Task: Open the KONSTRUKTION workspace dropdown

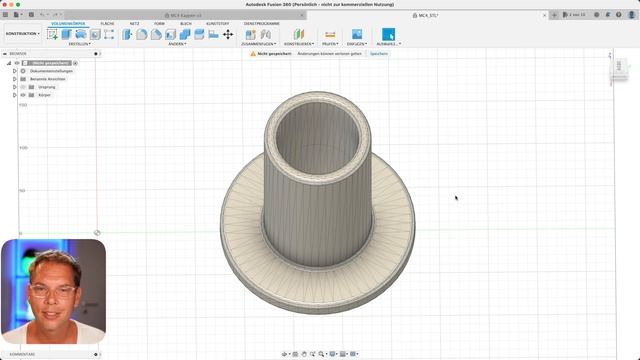Action: coord(22,33)
